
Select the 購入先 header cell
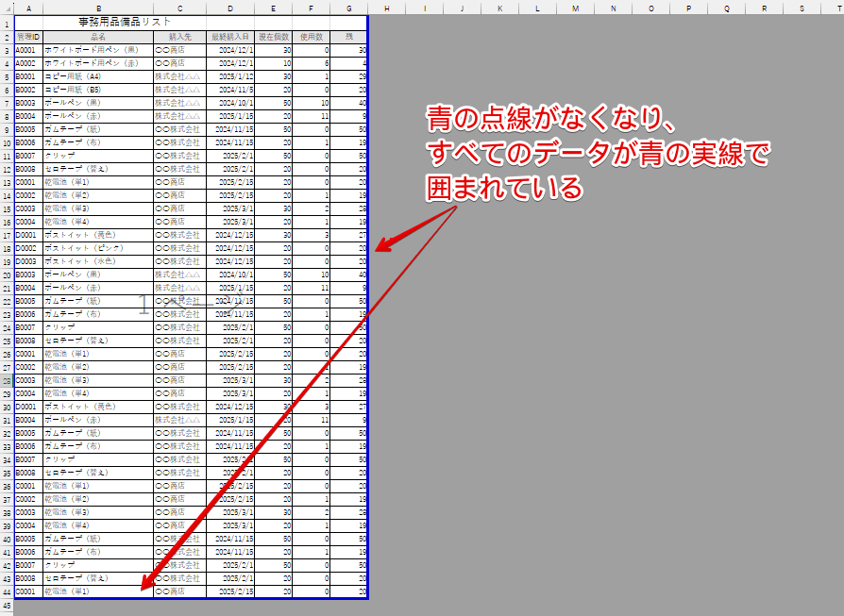tap(180, 36)
